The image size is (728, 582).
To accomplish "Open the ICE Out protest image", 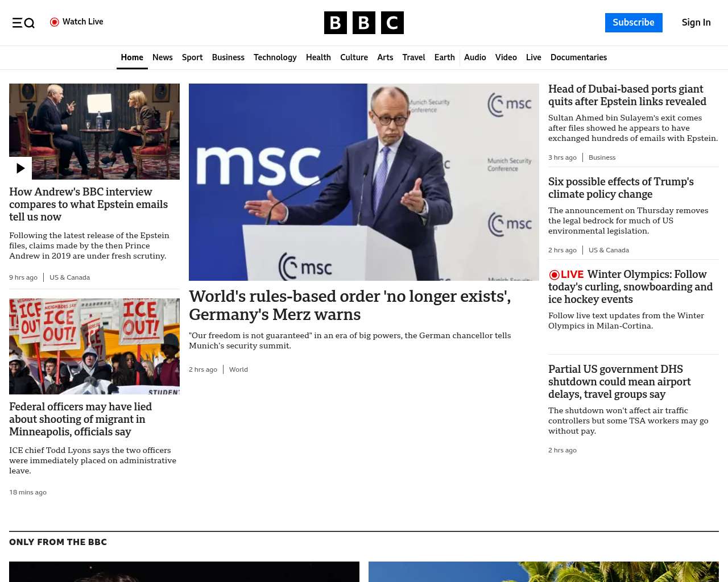I will click(x=94, y=346).
